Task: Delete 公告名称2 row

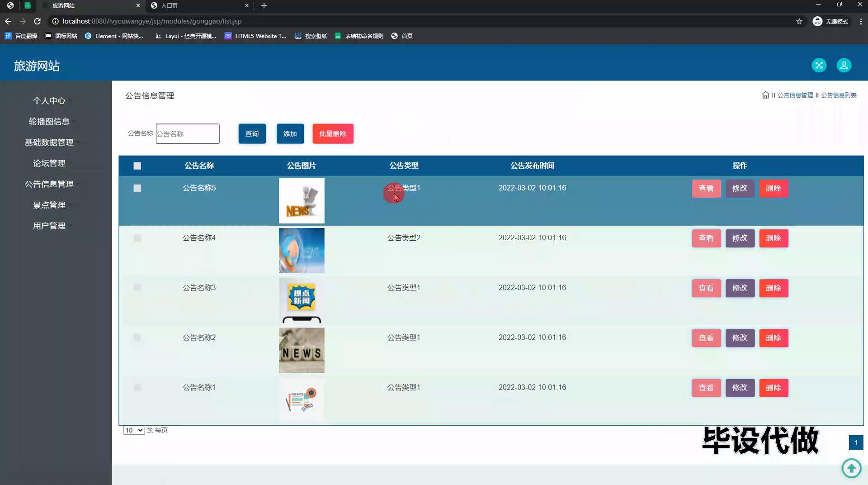Action: point(774,338)
